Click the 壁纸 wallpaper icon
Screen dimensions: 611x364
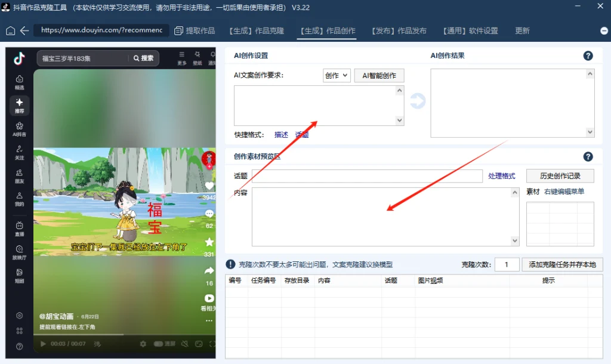coord(197,58)
